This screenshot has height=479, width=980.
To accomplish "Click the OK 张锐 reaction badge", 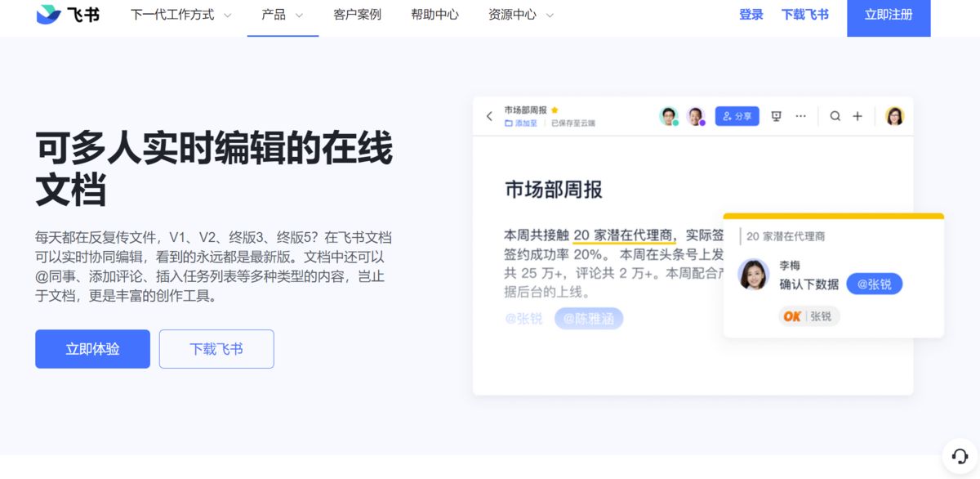I will click(808, 316).
